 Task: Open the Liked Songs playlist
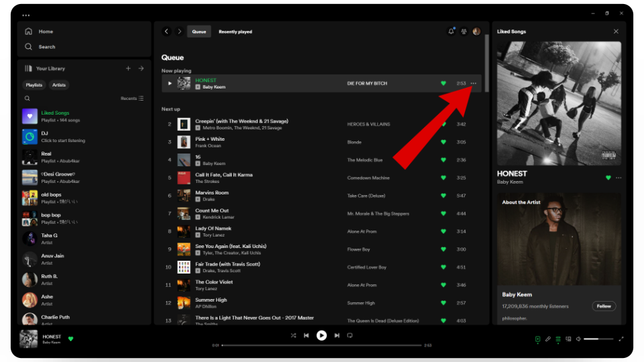(83, 116)
